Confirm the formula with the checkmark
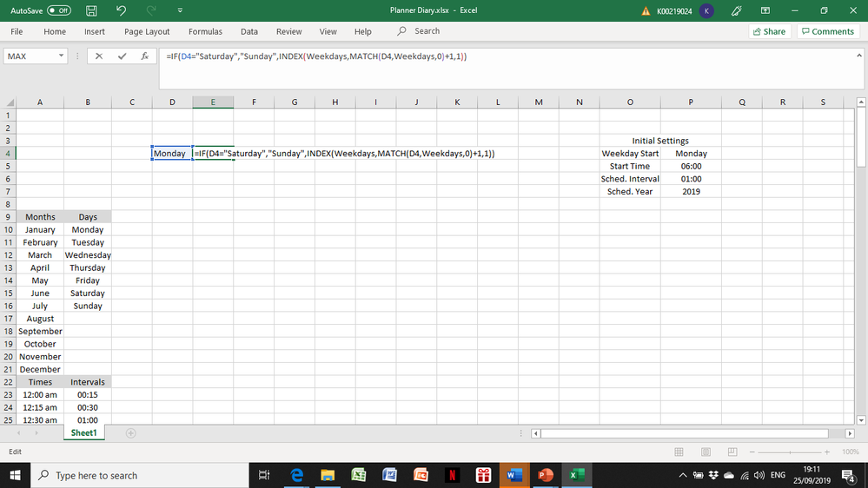The height and width of the screenshot is (488, 868). coord(122,56)
